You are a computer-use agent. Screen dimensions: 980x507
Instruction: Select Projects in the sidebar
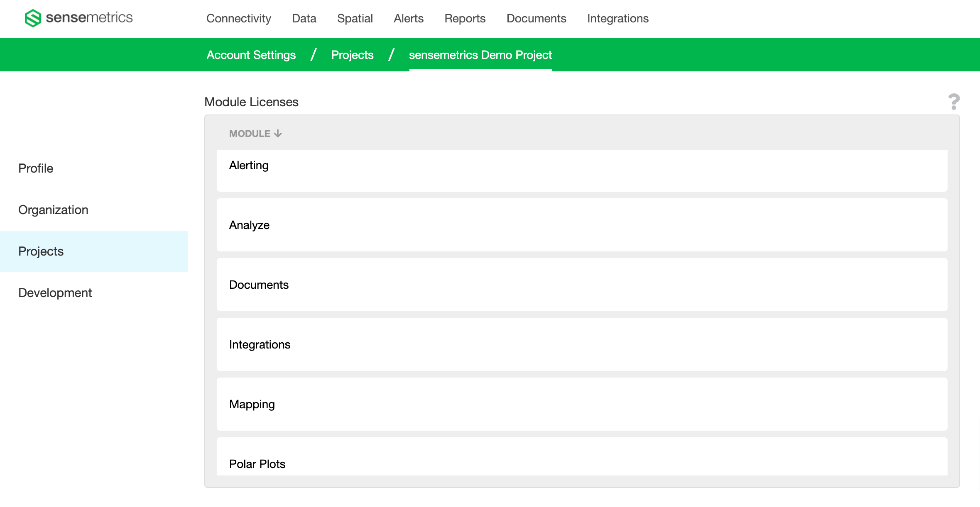(x=94, y=251)
